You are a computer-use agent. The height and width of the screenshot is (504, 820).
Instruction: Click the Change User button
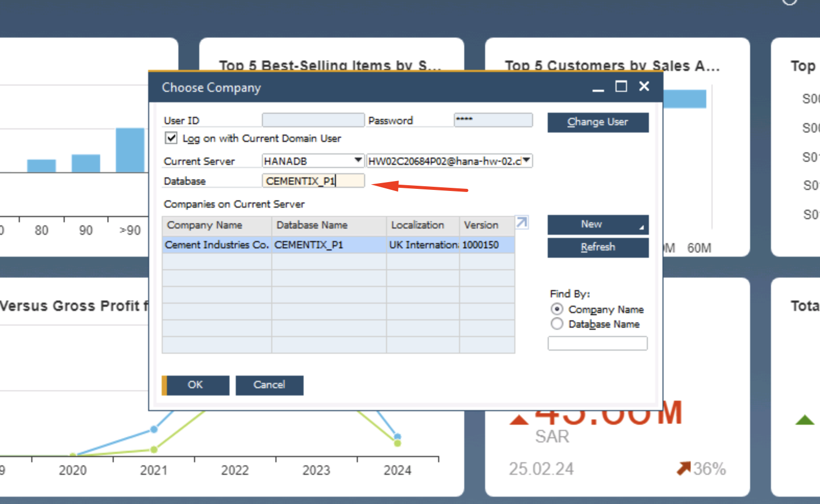(x=598, y=122)
